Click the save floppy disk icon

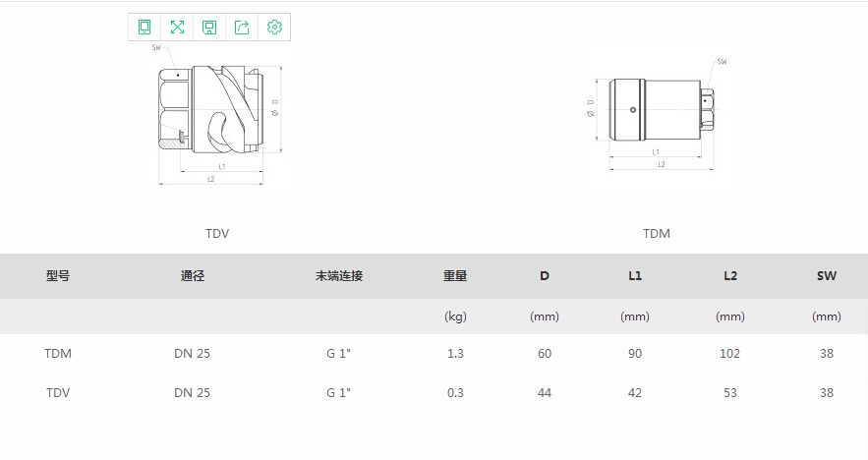coord(209,28)
